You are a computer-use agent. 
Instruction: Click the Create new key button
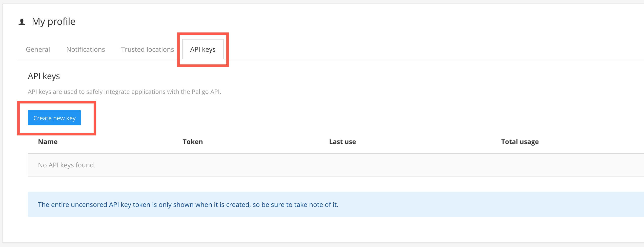[54, 118]
